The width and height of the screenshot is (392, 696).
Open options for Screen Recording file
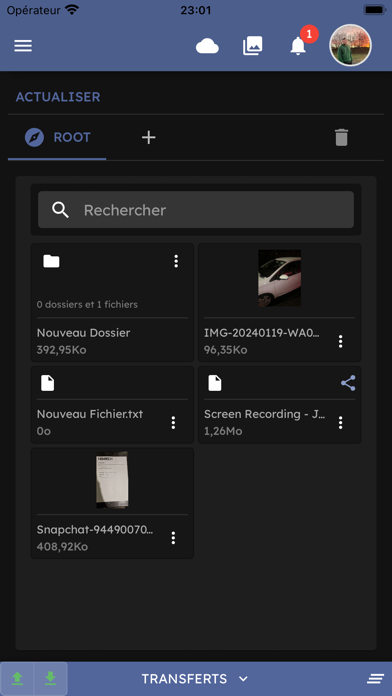(x=341, y=423)
